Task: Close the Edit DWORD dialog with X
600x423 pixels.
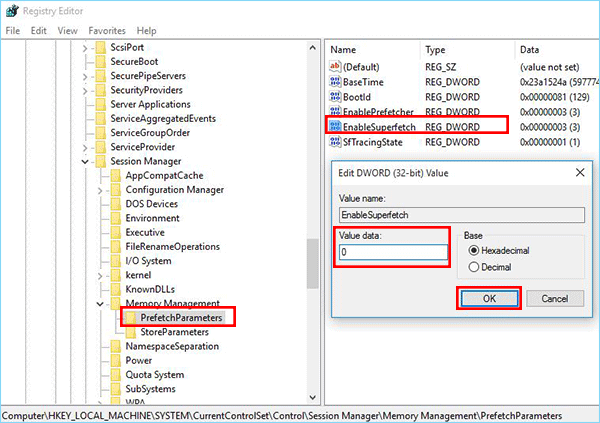Action: point(580,173)
